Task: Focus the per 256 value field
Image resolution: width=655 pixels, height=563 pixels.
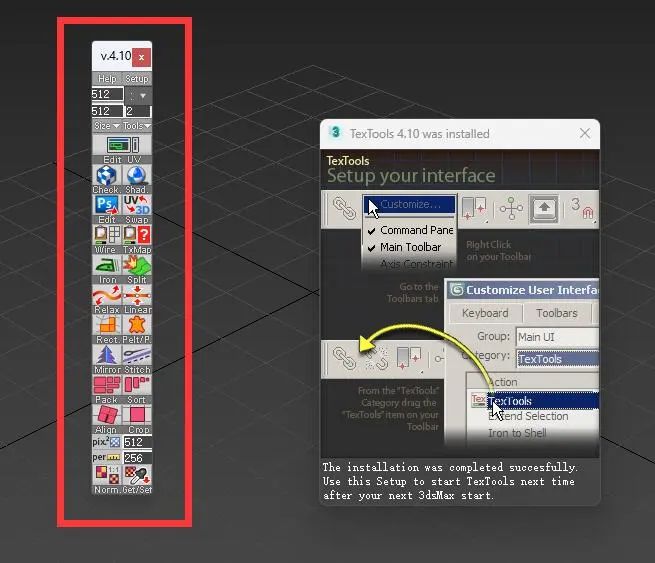Action: point(137,458)
